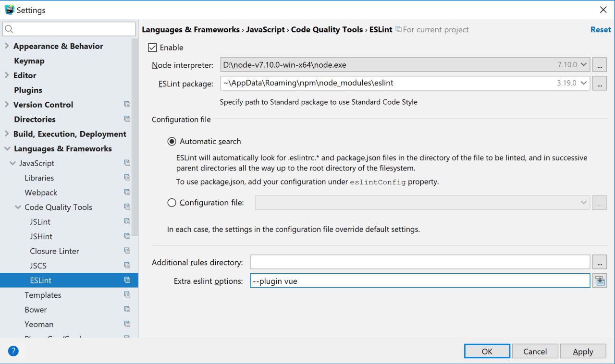Click the help question mark icon
The height and width of the screenshot is (364, 615).
[x=13, y=351]
